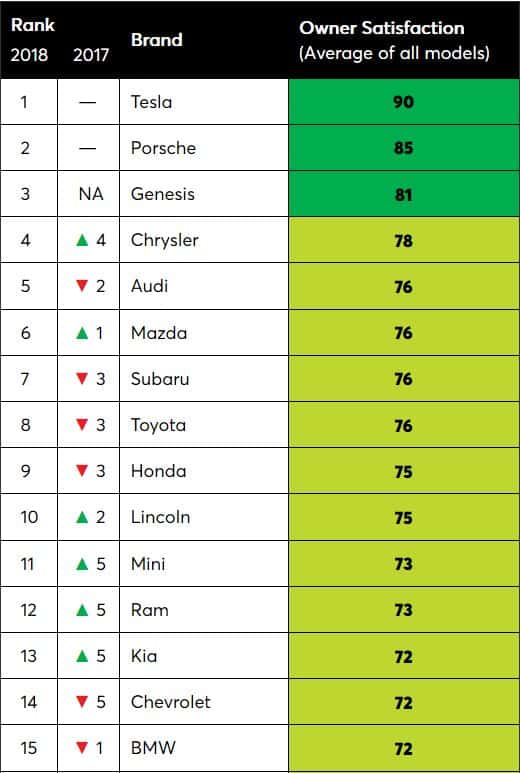Click Honda's light green score 75 cell
This screenshot has width=520, height=773.
click(x=404, y=471)
